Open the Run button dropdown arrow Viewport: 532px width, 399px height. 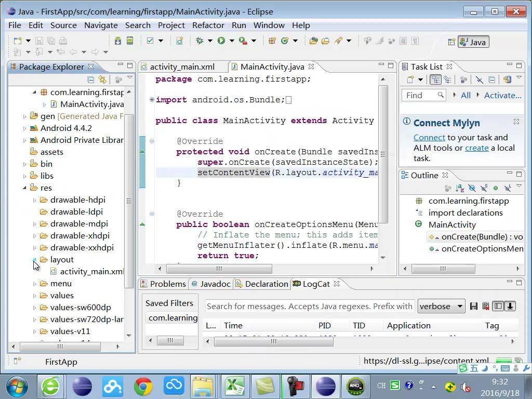pos(232,41)
